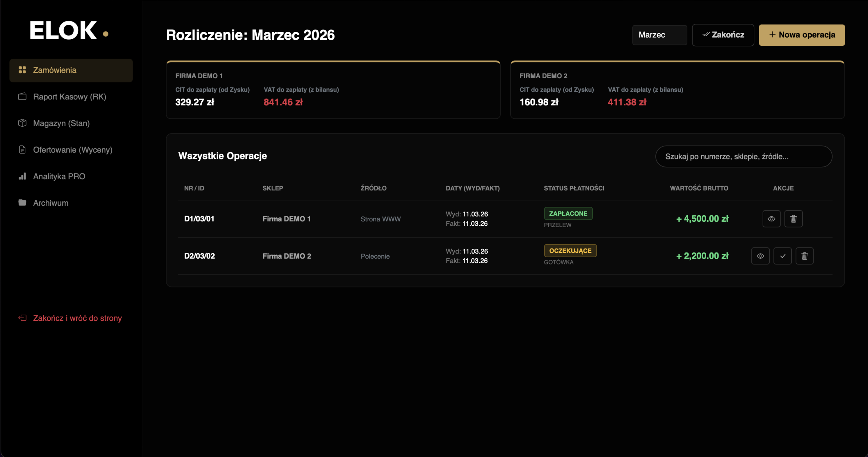View details of D1/03/01 via eye icon
Screen dimensions: 868x457
click(x=771, y=219)
